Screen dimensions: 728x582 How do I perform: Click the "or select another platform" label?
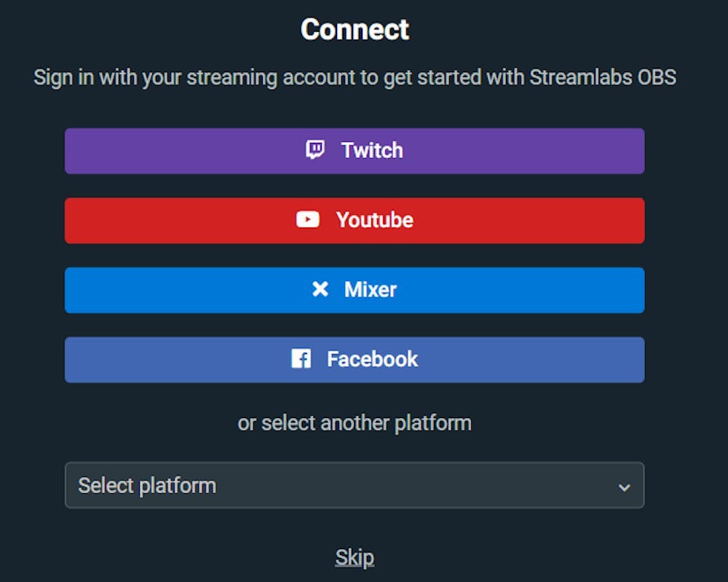coord(355,422)
